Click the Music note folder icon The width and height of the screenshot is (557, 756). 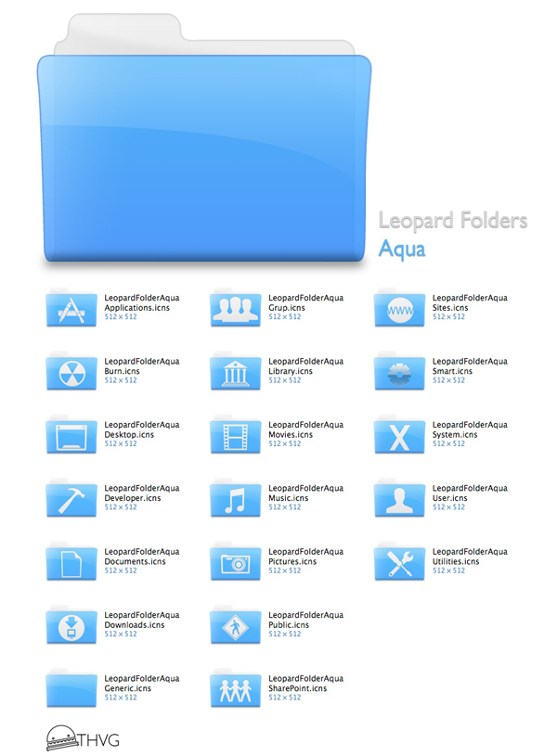tap(236, 498)
